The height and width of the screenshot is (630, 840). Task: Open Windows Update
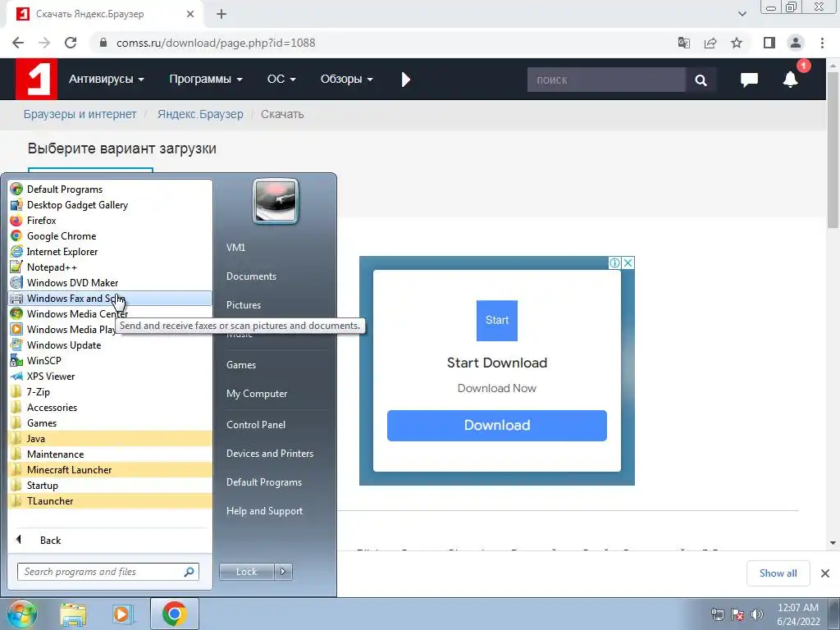111,345
